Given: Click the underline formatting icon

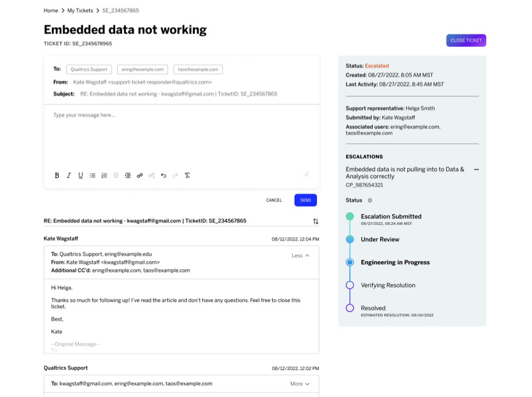Looking at the screenshot, I should pos(80,175).
